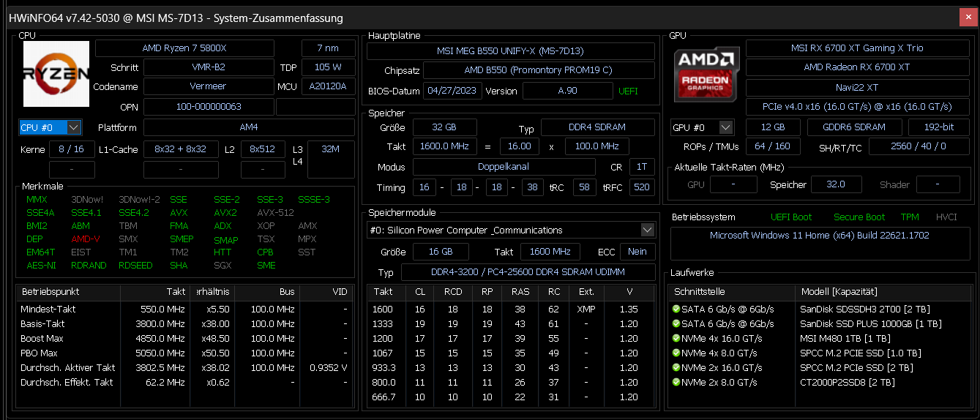Open the GPU #0 selector dropdown
980x420 pixels.
click(x=702, y=127)
